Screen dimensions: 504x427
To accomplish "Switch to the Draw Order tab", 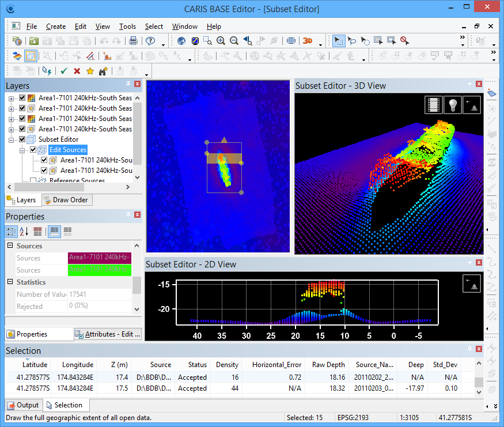I will 66,200.
